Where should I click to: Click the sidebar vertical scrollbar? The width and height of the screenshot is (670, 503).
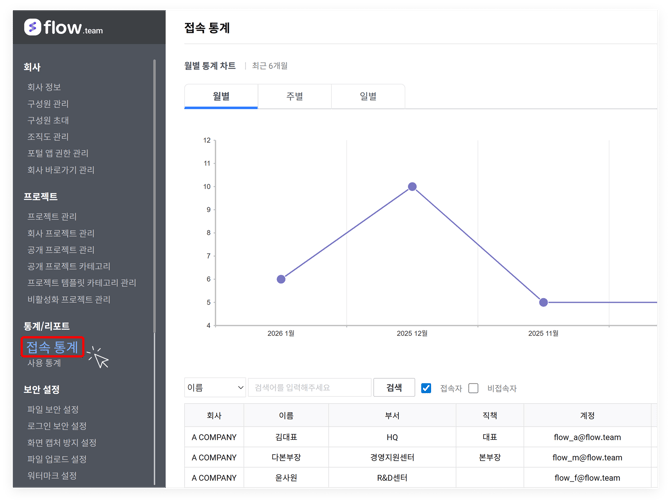155,200
